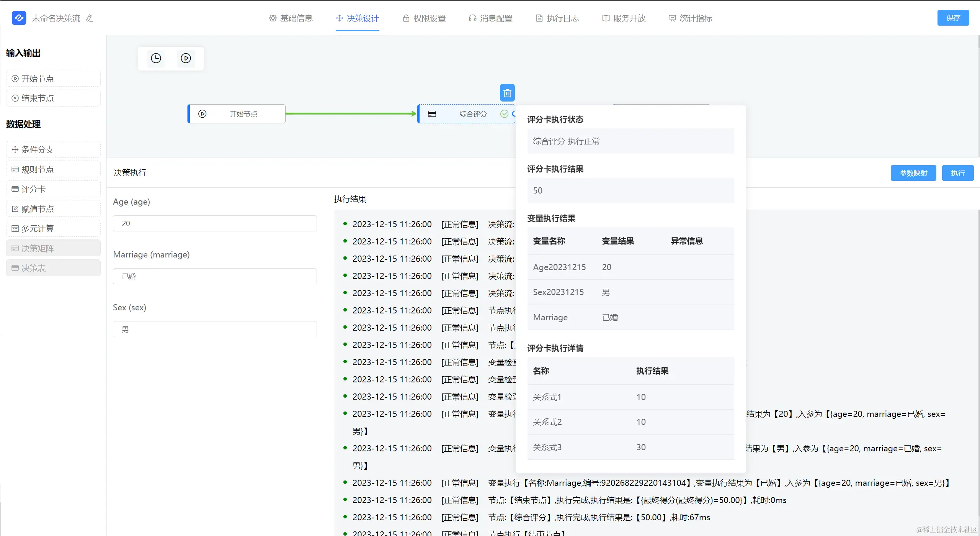This screenshot has width=980, height=536.
Task: Click the green check status on 综合评分 node
Action: (x=504, y=114)
